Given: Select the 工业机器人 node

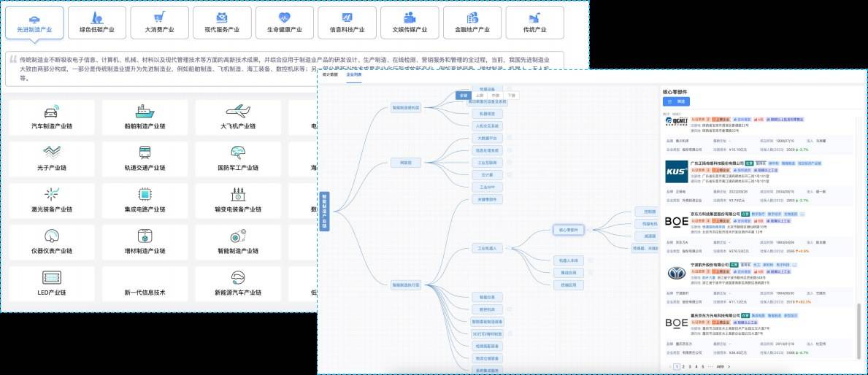Looking at the screenshot, I should point(487,248).
